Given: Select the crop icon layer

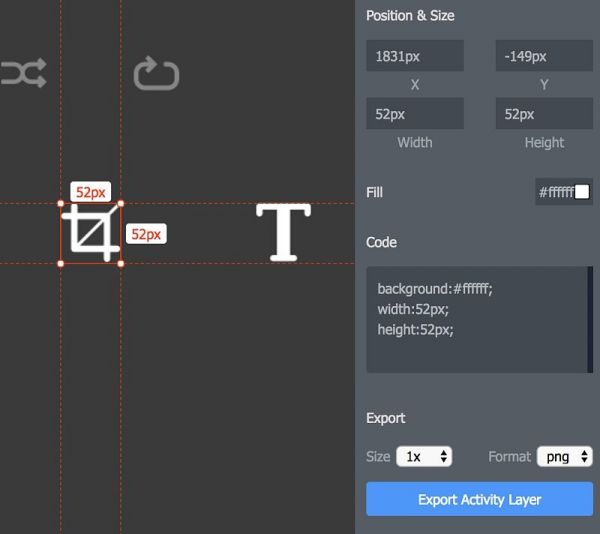Looking at the screenshot, I should click(91, 234).
